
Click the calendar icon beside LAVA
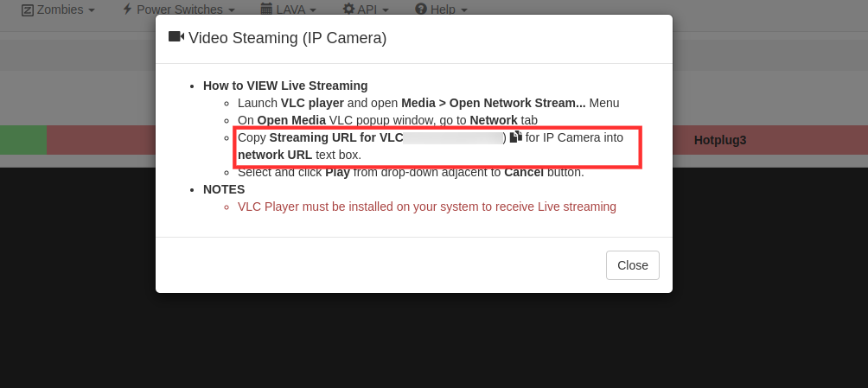266,9
